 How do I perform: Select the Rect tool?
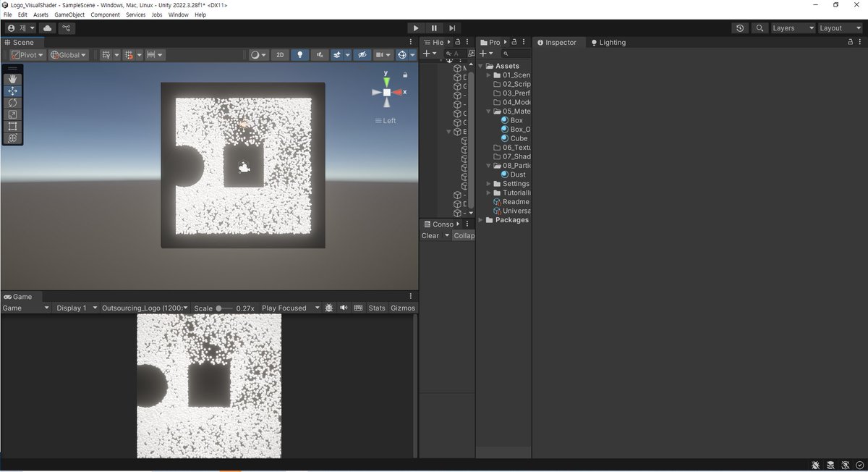point(13,126)
